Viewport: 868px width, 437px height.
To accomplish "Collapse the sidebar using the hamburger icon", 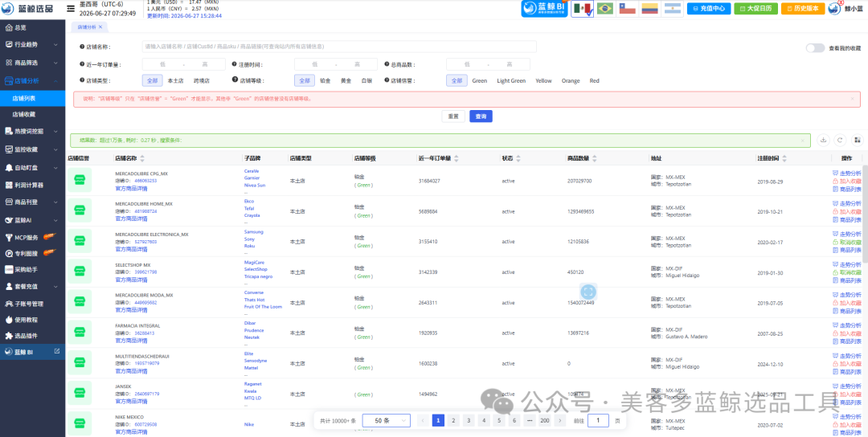I will (x=71, y=9).
